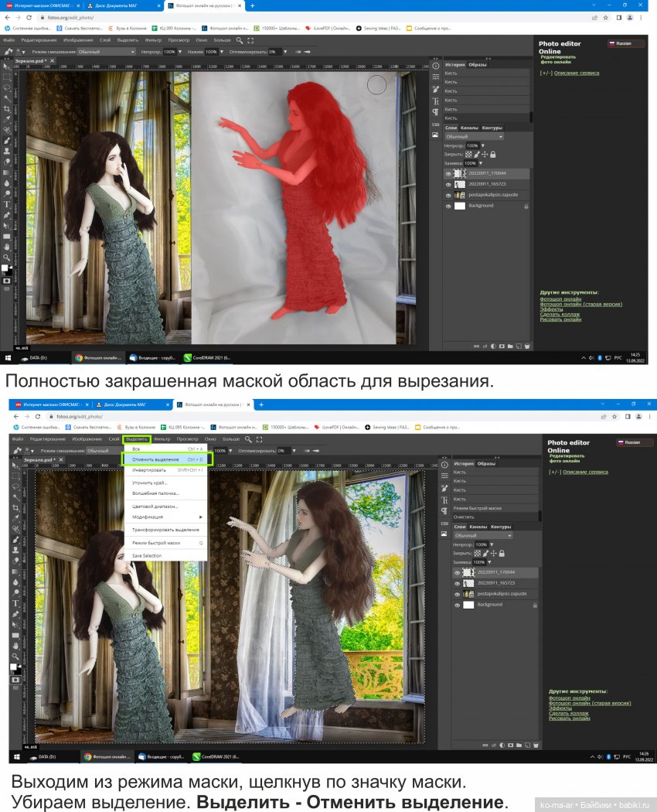Click lock-all padlock icon in lower layers panel

502,554
